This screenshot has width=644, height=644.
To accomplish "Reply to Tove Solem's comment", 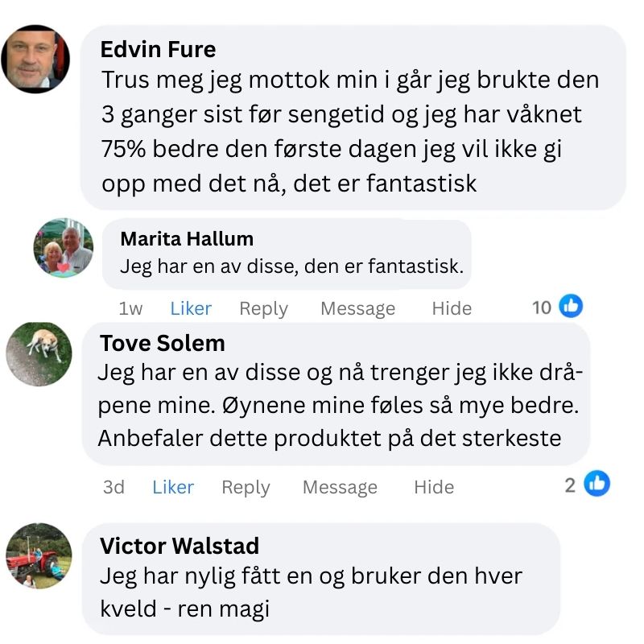I will pos(246,487).
